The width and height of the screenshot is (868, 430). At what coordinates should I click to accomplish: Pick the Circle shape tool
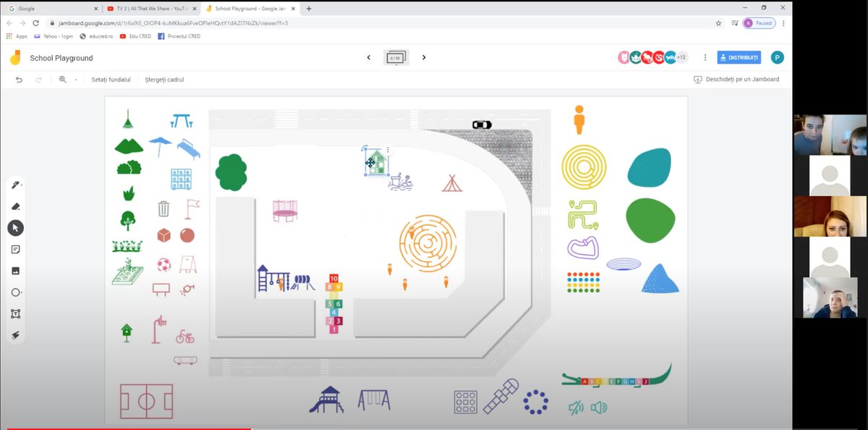15,292
